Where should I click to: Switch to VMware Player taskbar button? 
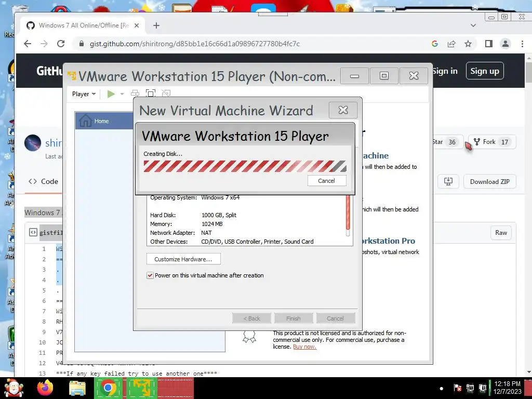tap(142, 388)
